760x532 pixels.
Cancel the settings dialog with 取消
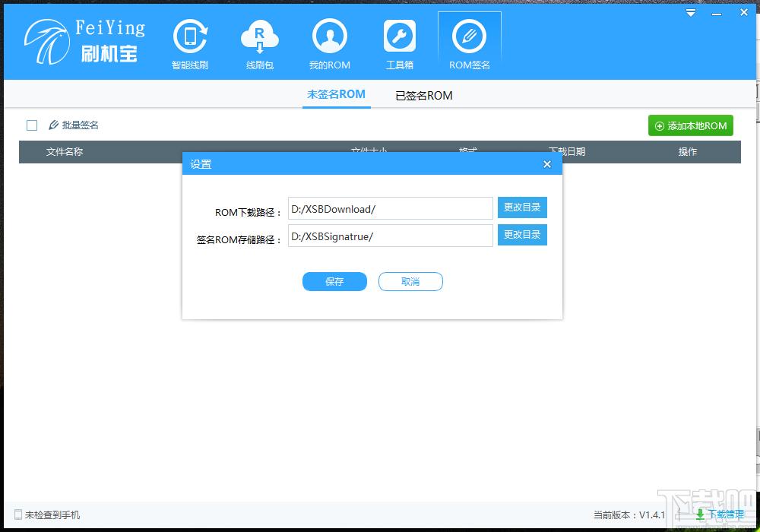pyautogui.click(x=410, y=281)
